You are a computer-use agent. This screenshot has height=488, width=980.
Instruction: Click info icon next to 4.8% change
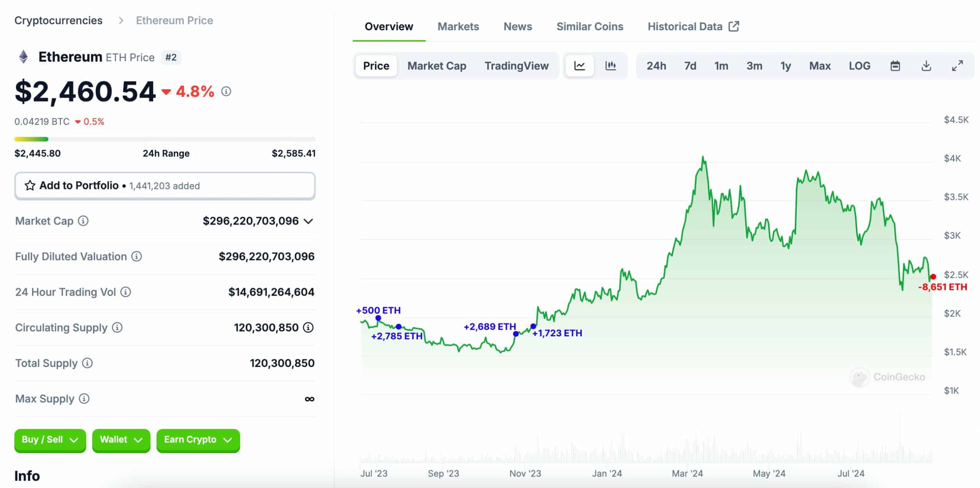tap(226, 92)
